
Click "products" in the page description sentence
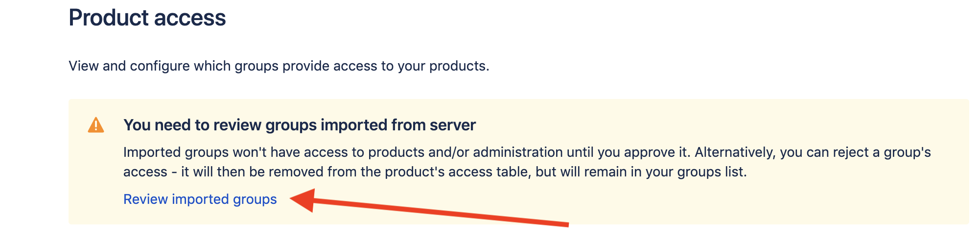(x=458, y=66)
